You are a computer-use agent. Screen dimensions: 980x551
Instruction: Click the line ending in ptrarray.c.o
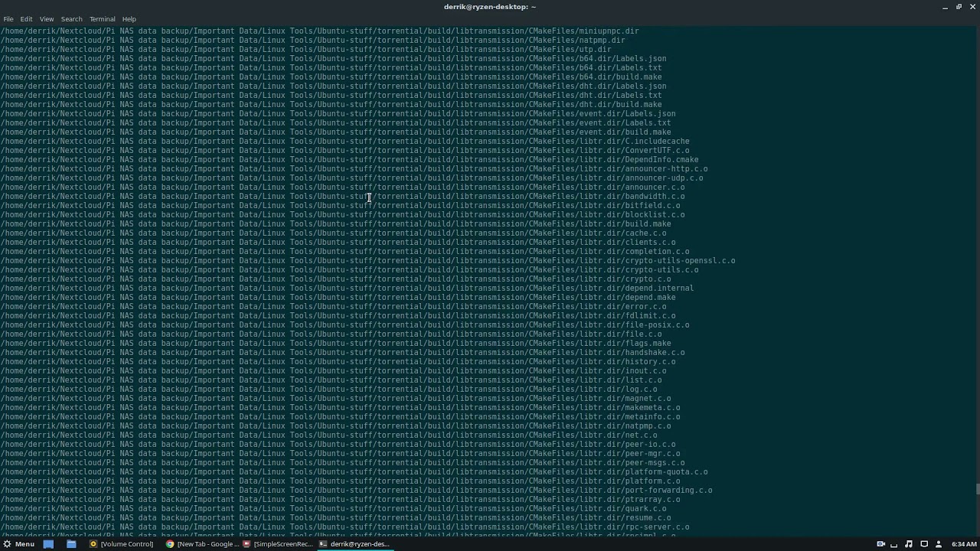pyautogui.click(x=340, y=499)
